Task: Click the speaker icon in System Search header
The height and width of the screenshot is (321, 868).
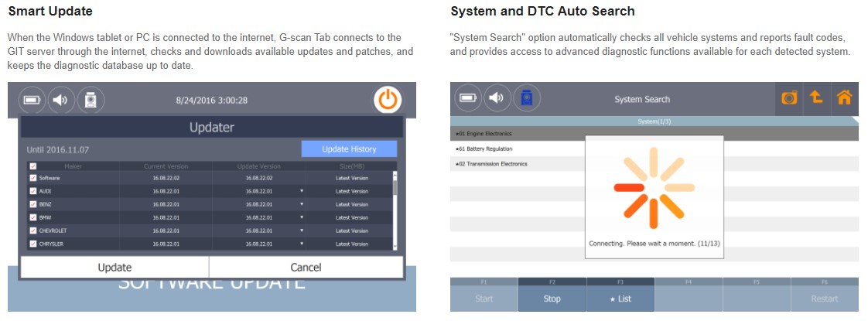Action: tap(497, 98)
